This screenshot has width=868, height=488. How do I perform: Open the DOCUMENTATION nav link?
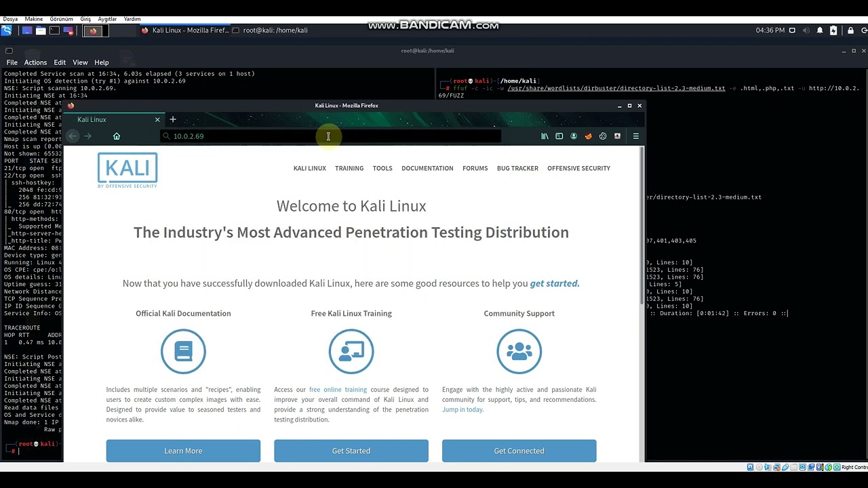click(x=427, y=168)
